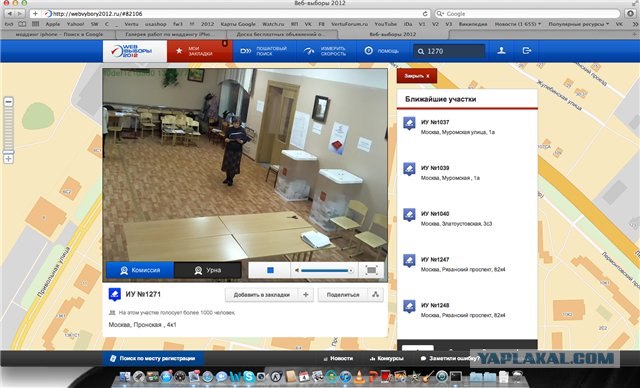Open Skype from the Dock
The height and width of the screenshot is (388, 640).
point(248,377)
